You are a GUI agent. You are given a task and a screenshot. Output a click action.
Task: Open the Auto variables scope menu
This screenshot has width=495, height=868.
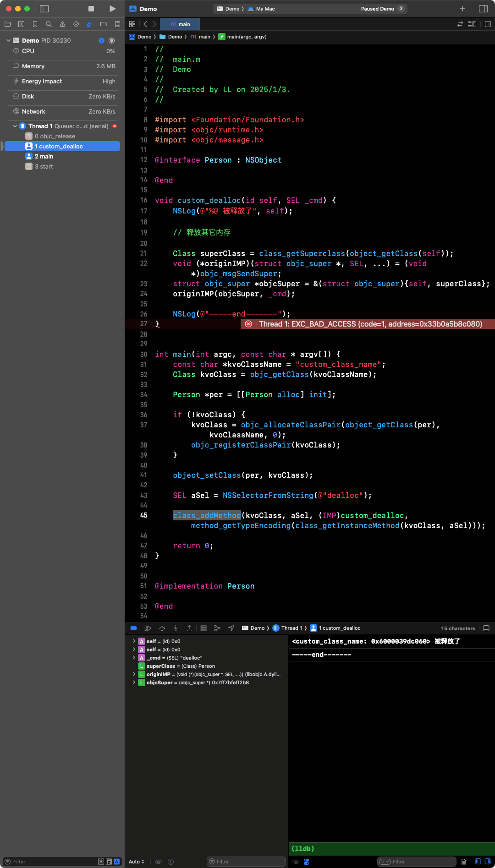pyautogui.click(x=137, y=862)
